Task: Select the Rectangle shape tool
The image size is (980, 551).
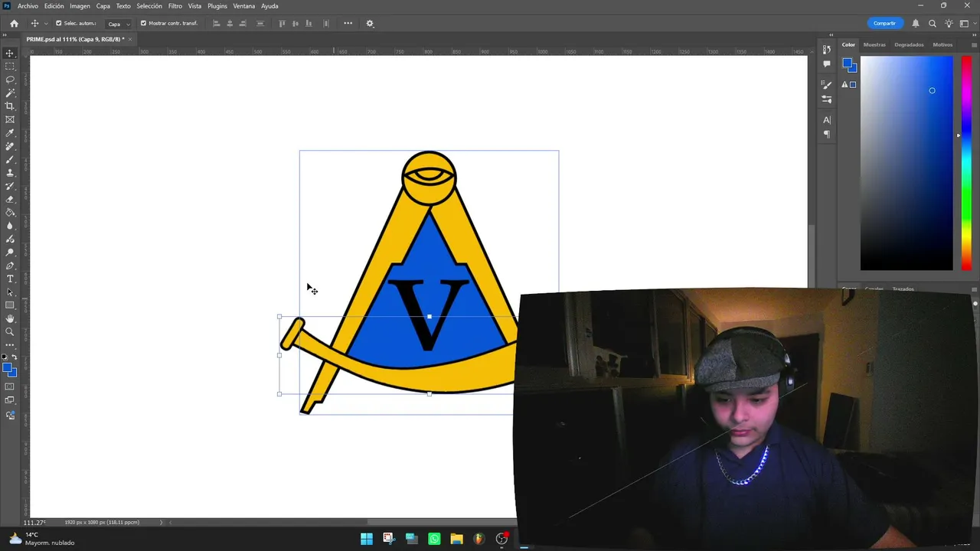Action: [x=10, y=305]
